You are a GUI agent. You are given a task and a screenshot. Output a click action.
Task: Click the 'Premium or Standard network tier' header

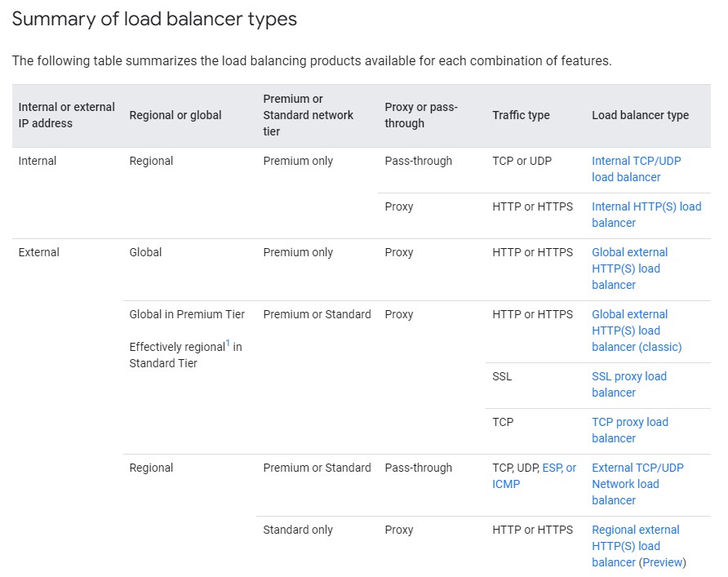tap(308, 115)
